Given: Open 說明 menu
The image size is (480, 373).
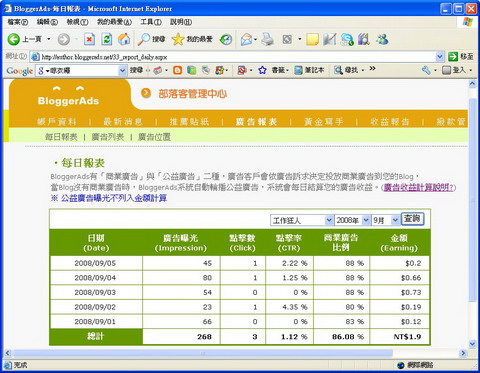Looking at the screenshot, I should tap(181, 22).
